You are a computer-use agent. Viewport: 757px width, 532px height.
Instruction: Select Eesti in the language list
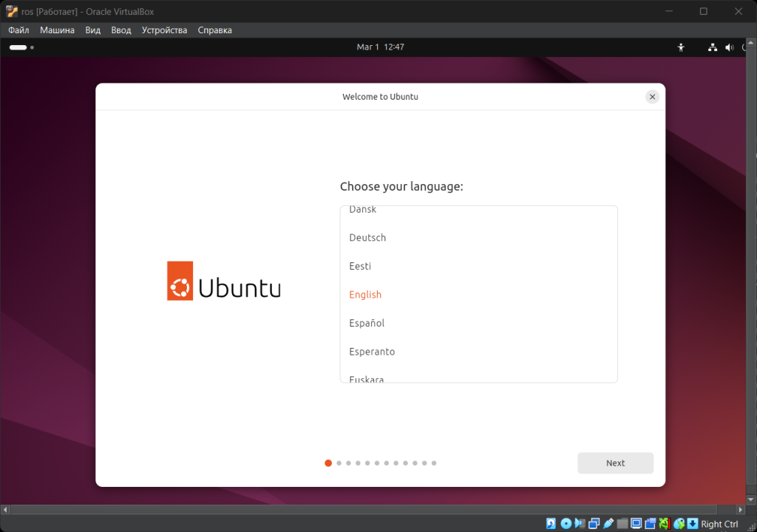478,266
